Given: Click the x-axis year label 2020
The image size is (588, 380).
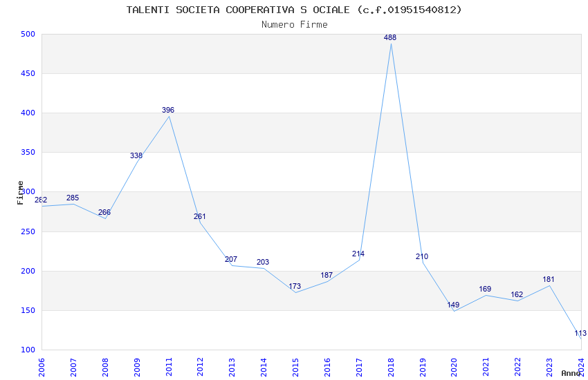Looking at the screenshot, I should [454, 368].
